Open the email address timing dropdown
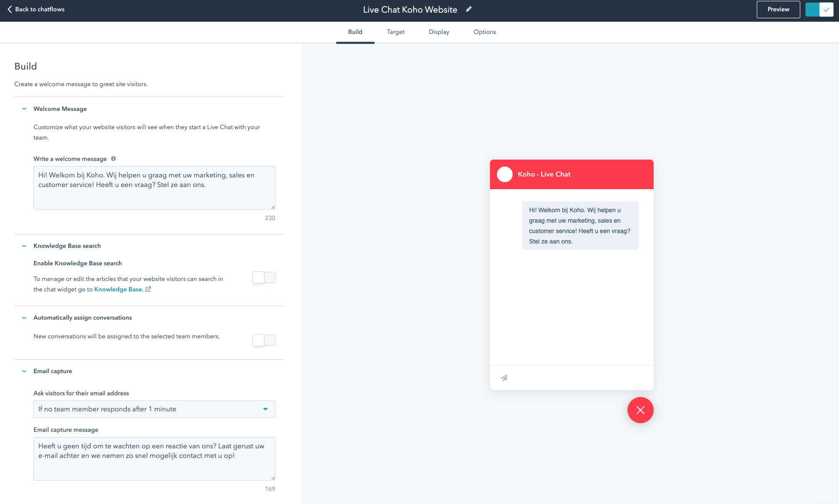The height and width of the screenshot is (504, 839). [x=154, y=409]
